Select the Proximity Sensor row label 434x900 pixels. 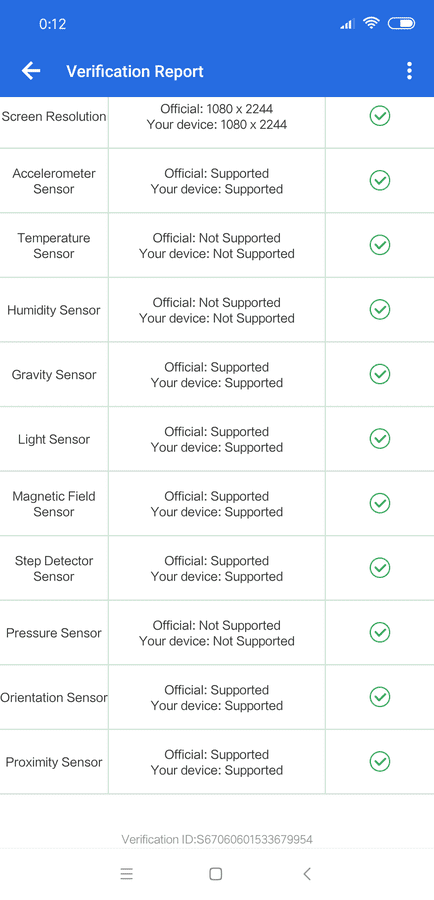click(x=54, y=762)
